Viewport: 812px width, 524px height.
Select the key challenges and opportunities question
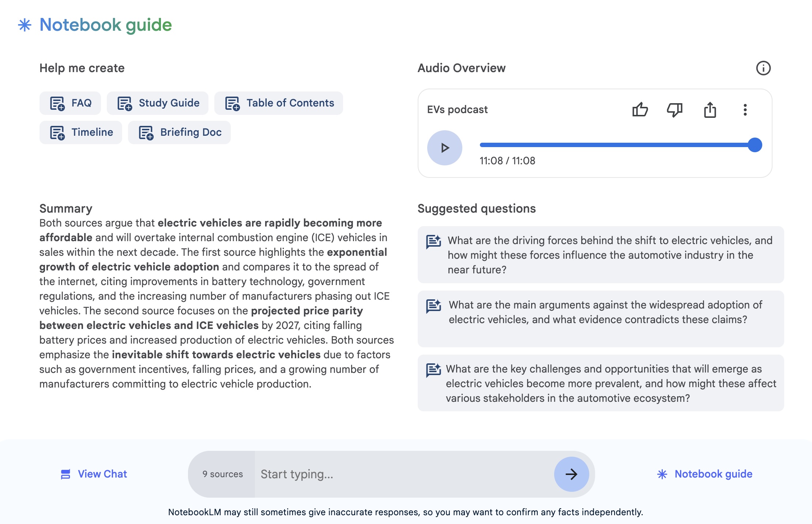(x=601, y=383)
